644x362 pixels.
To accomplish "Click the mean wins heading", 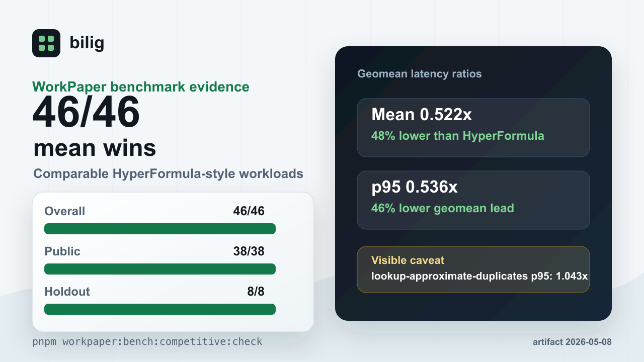I will [x=95, y=148].
